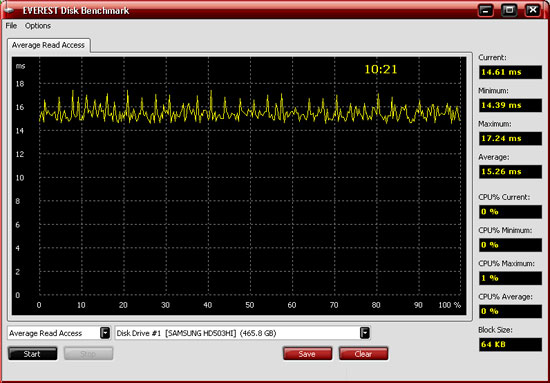Click the Average Read Access combo box field
Image resolution: width=550 pixels, height=383 pixels.
pyautogui.click(x=59, y=333)
